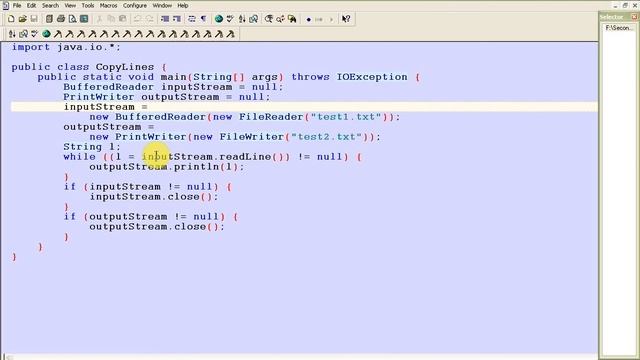The image size is (640, 360).
Task: Open the File menu
Action: [17, 6]
